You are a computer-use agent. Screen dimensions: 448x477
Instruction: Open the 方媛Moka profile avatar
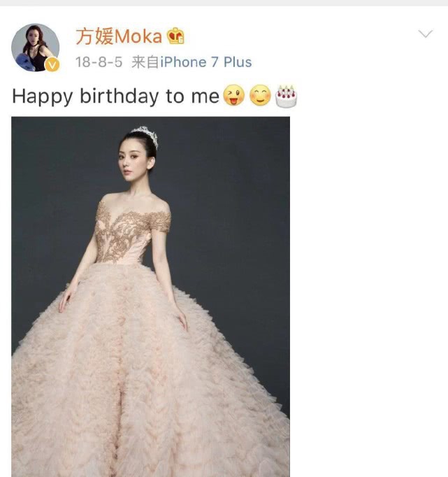pyautogui.click(x=35, y=48)
